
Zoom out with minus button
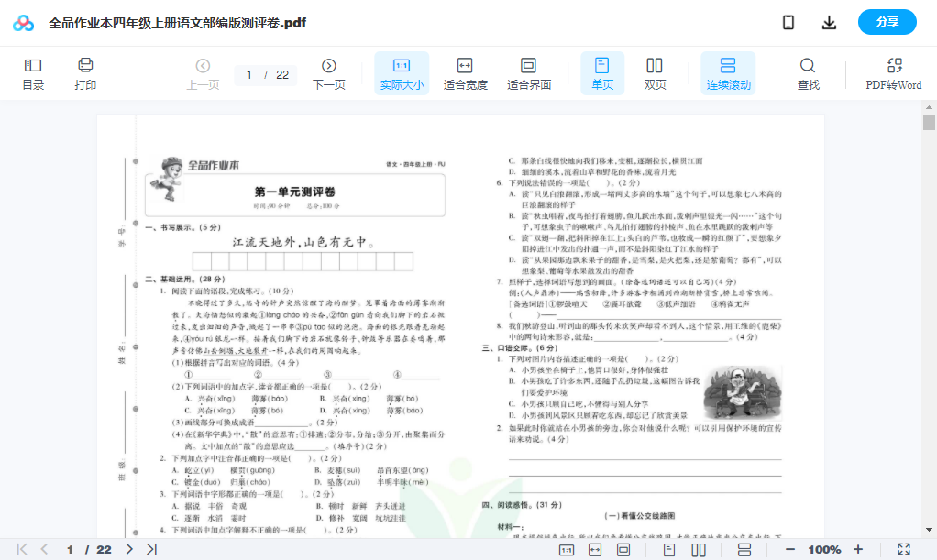pos(790,549)
